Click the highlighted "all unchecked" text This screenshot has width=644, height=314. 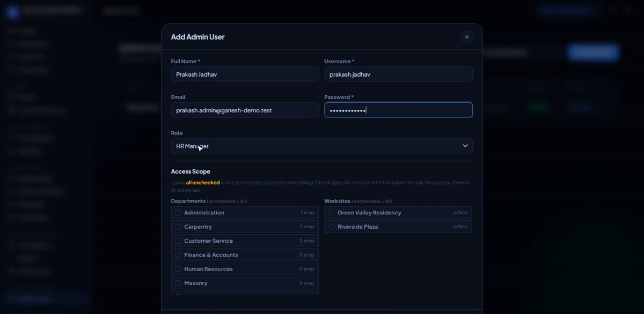click(203, 183)
